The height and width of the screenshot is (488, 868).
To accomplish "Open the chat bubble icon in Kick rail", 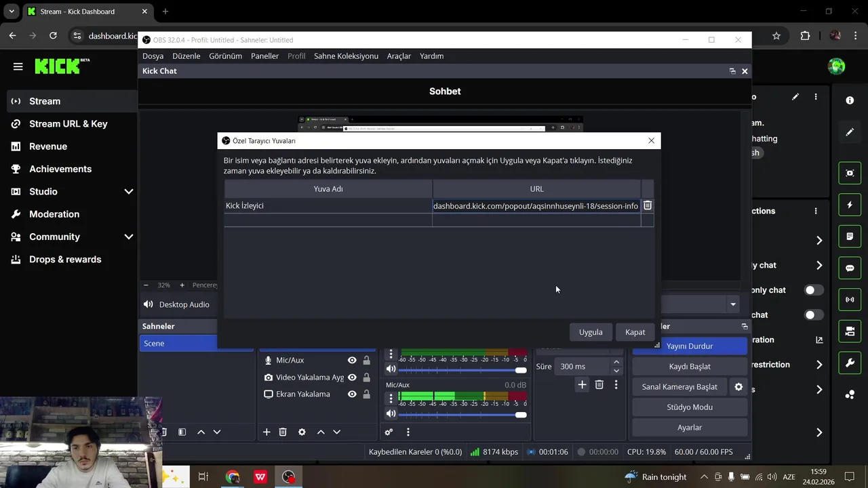I will (850, 268).
